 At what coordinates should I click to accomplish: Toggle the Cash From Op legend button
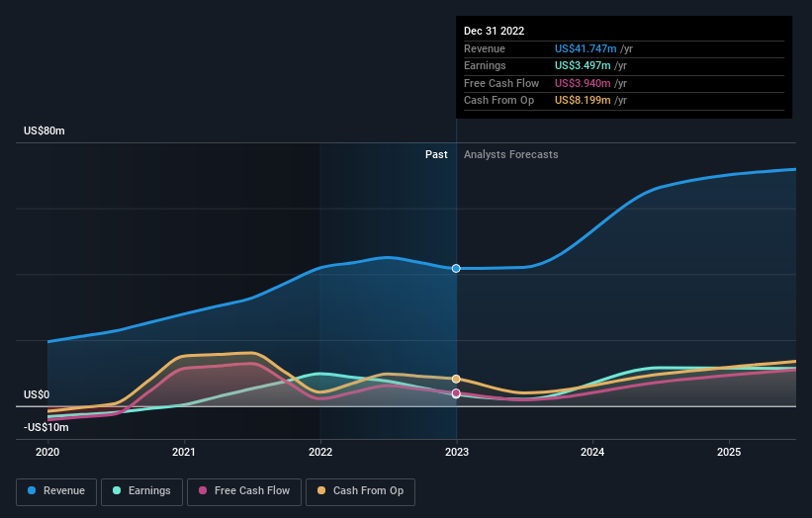[360, 491]
